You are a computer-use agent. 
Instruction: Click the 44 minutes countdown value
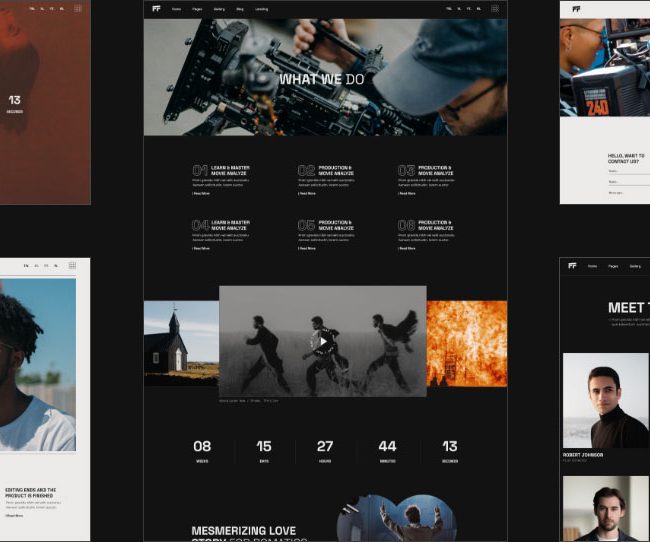[x=387, y=446]
